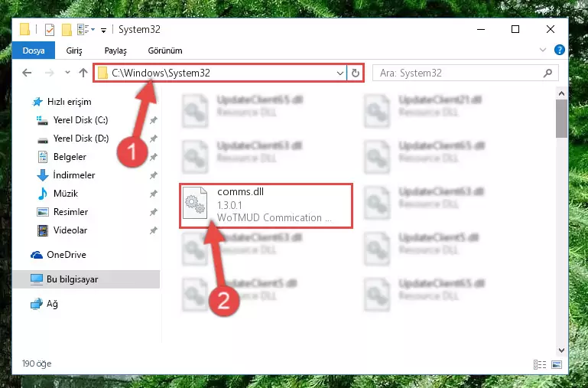This screenshot has width=588, height=388.
Task: Go up one folder level
Action: pyautogui.click(x=83, y=73)
